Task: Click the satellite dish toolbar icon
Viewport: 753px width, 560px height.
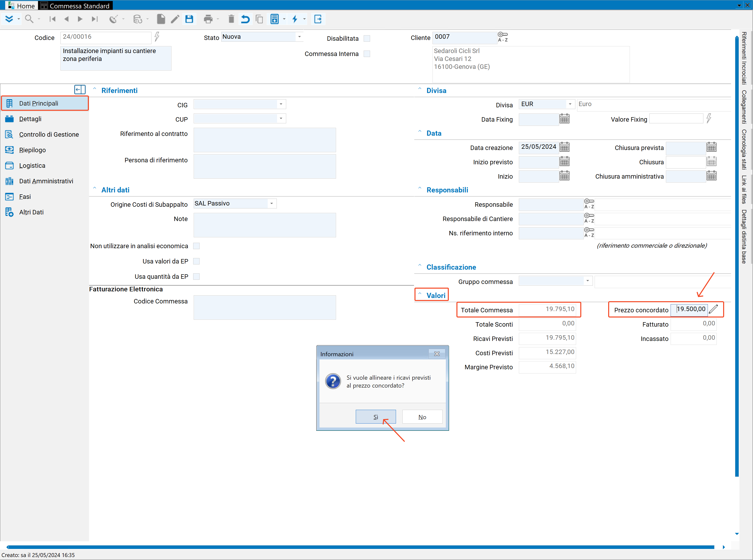Action: point(113,19)
